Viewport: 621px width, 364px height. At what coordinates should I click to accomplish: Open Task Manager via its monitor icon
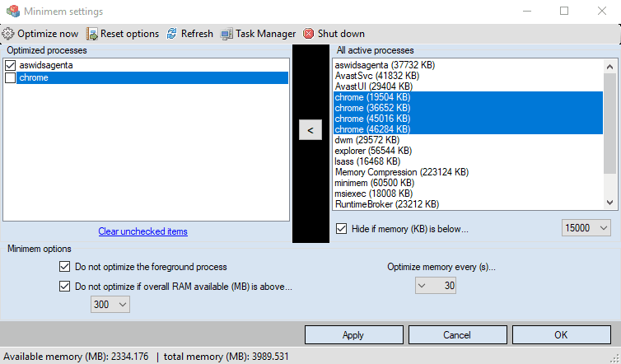pyautogui.click(x=226, y=34)
